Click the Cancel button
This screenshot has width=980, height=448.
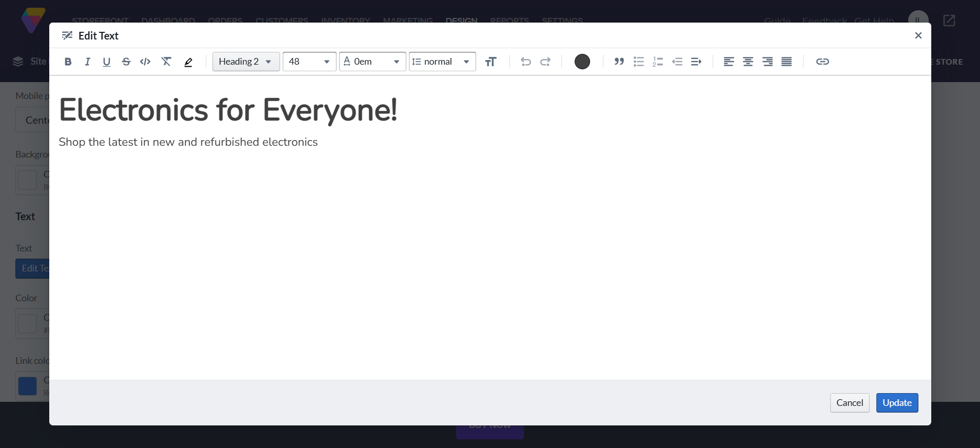[x=850, y=403]
